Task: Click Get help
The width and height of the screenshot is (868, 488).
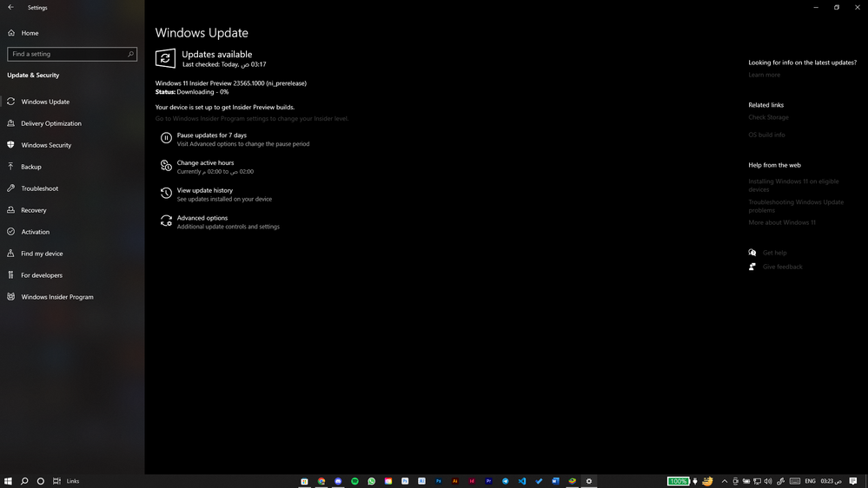Action: pos(774,253)
